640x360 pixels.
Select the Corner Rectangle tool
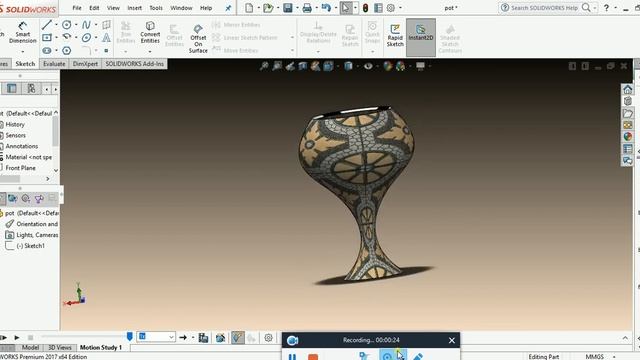click(x=47, y=38)
